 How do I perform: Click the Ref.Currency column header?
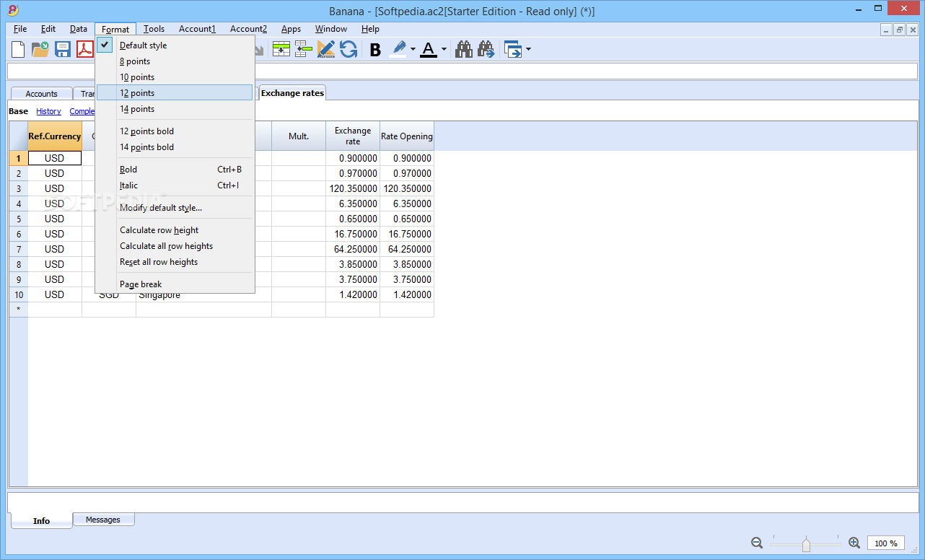(x=55, y=136)
